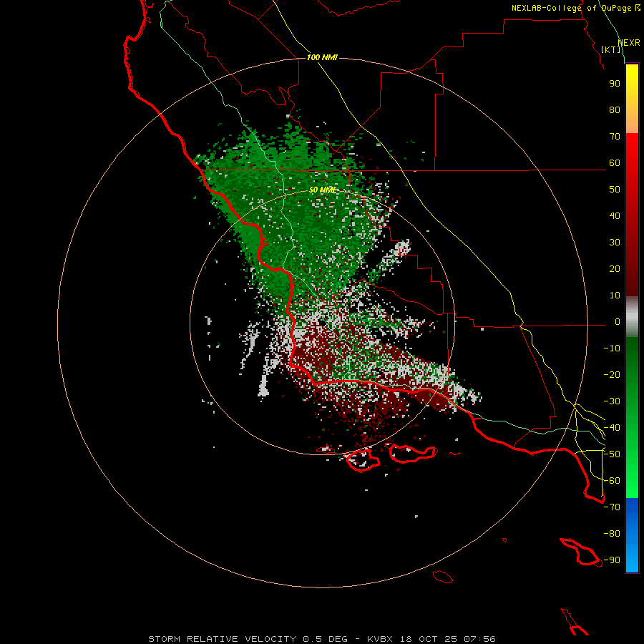This screenshot has height=644, width=644.
Task: Click the NEXR label above the color bar
Action: coord(629,43)
